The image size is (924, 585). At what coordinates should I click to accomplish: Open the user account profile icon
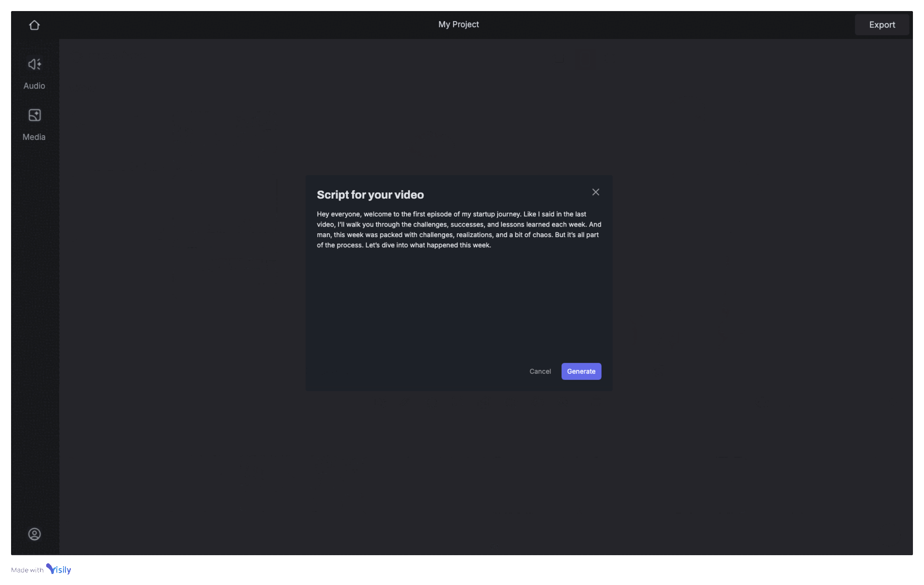coord(34,534)
